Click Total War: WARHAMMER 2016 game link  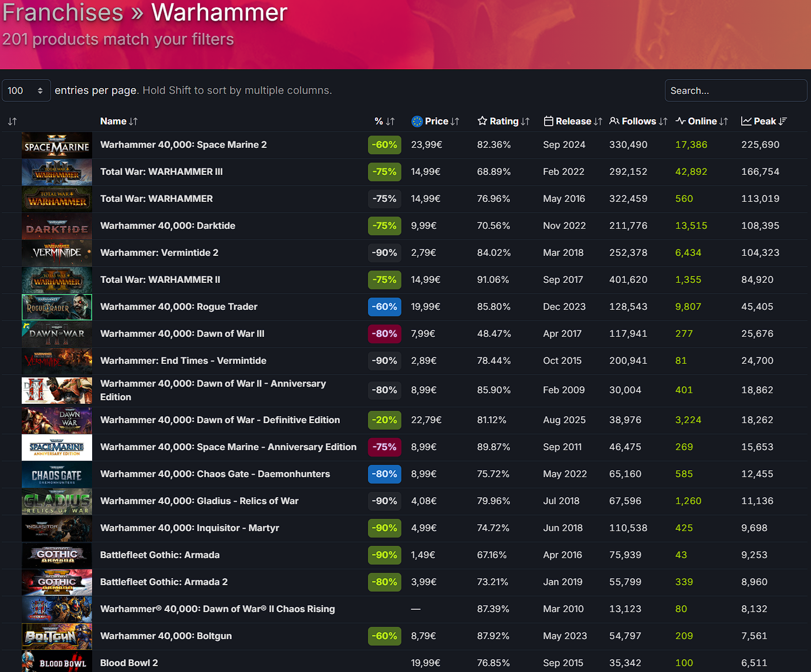156,198
